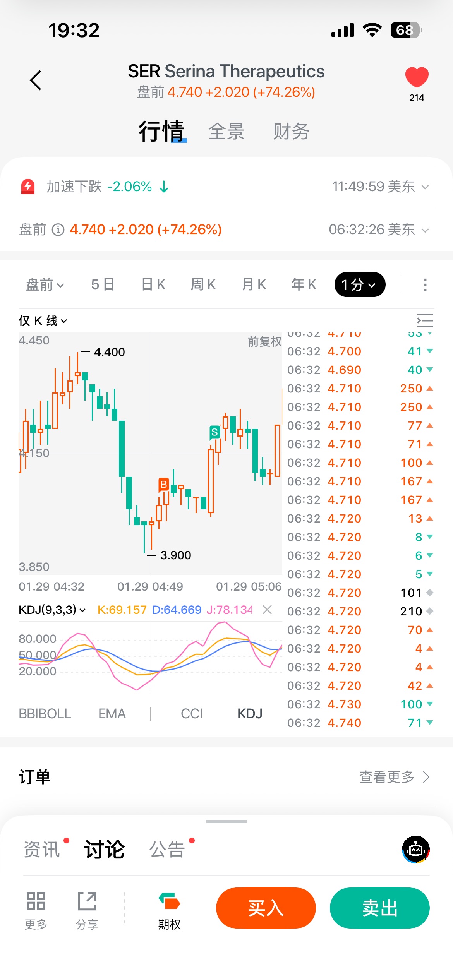Tap the pre-market info circle icon
Image resolution: width=453 pixels, height=980 pixels.
click(58, 230)
